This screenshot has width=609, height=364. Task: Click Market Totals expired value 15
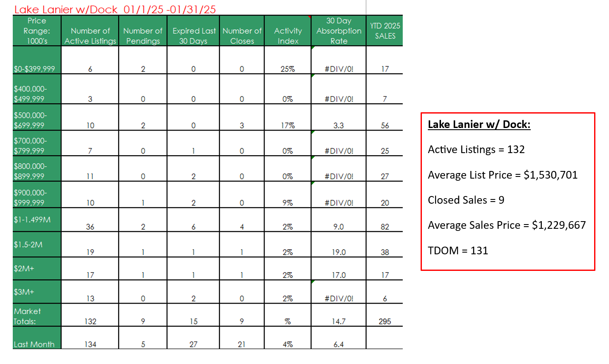194,321
